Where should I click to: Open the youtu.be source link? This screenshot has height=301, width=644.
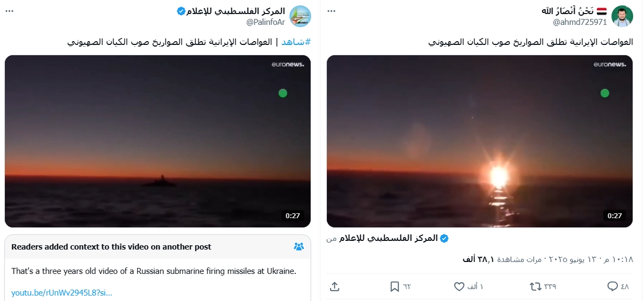(x=62, y=293)
